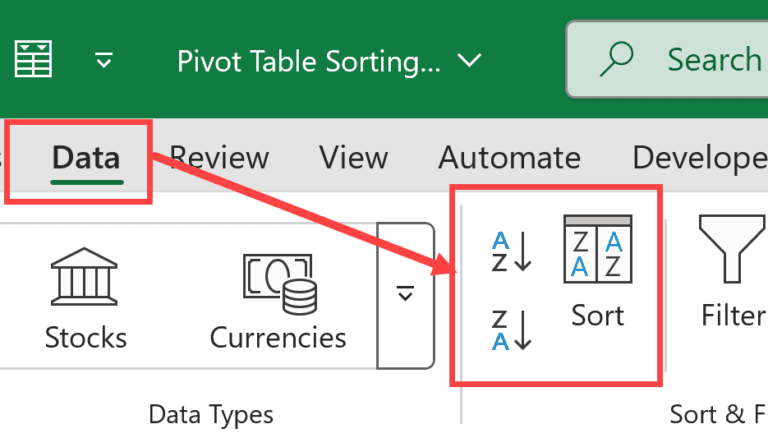The width and height of the screenshot is (768, 438).
Task: Click into the Search box
Action: 667,59
